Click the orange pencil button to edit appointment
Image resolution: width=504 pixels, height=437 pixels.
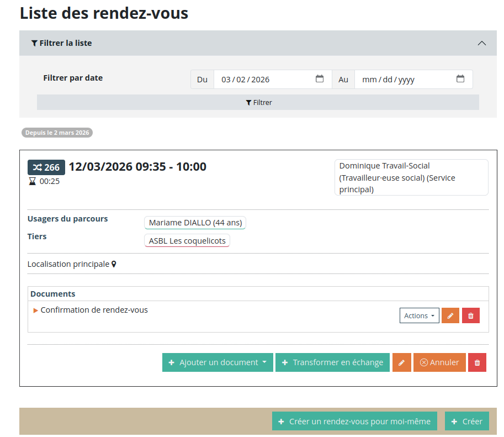[x=402, y=362]
